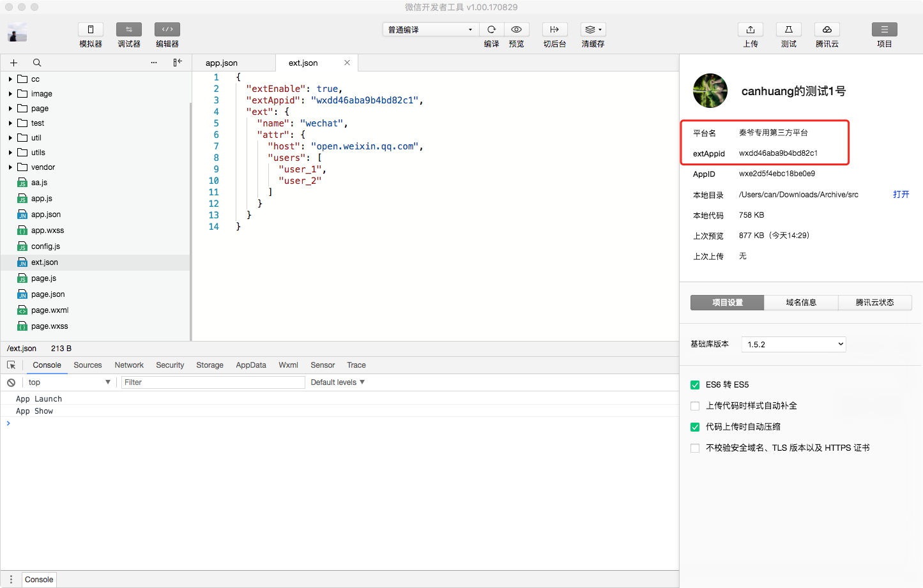The image size is (923, 588).
Task: Click the console Filter input field
Action: tap(213, 382)
